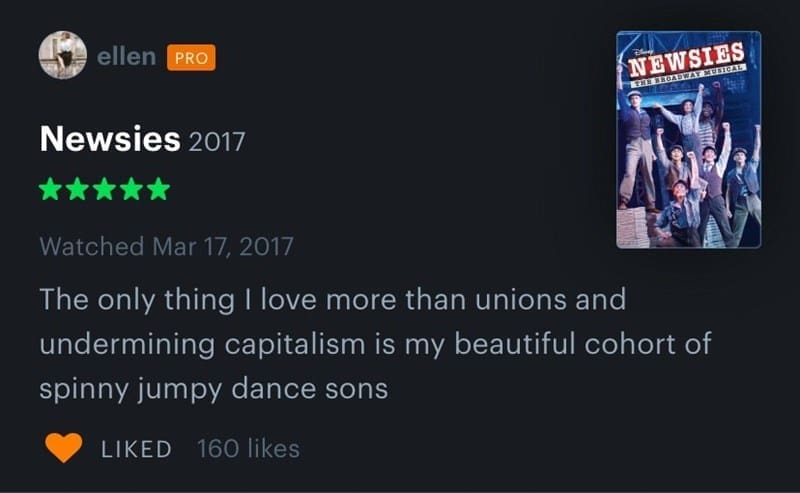
Task: Click the NEWSIES title text on poster
Action: [x=686, y=58]
